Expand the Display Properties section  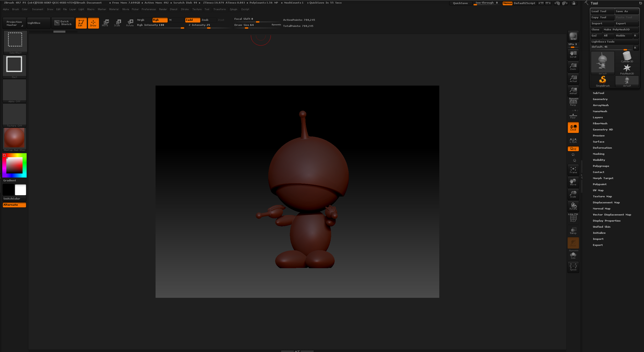[x=607, y=221]
